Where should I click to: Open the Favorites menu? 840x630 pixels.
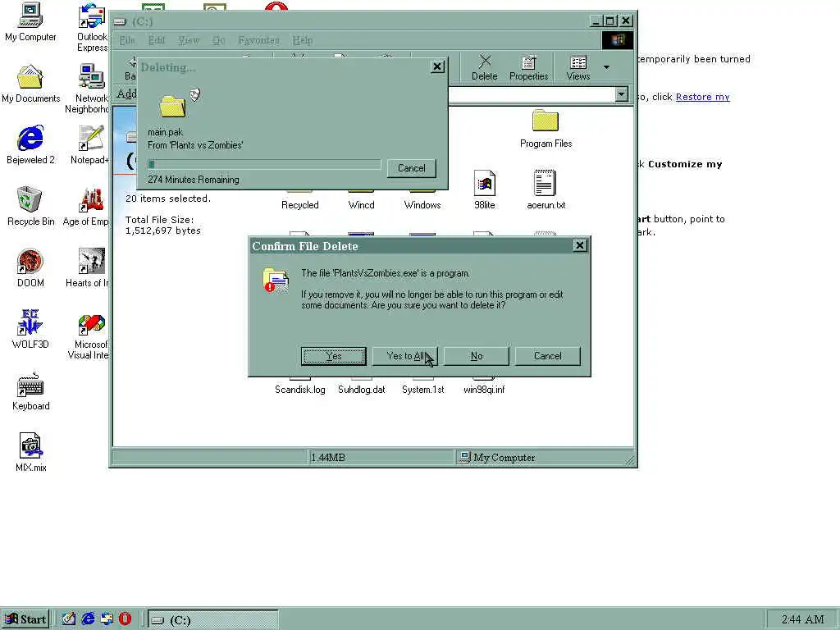(258, 40)
